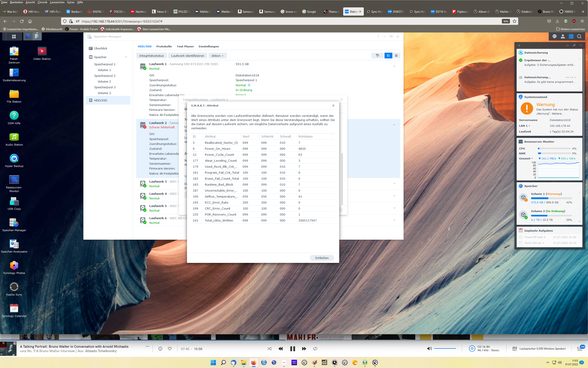Viewport: 588px width, 368px height.
Task: Pause the playing track
Action: pyautogui.click(x=293, y=349)
